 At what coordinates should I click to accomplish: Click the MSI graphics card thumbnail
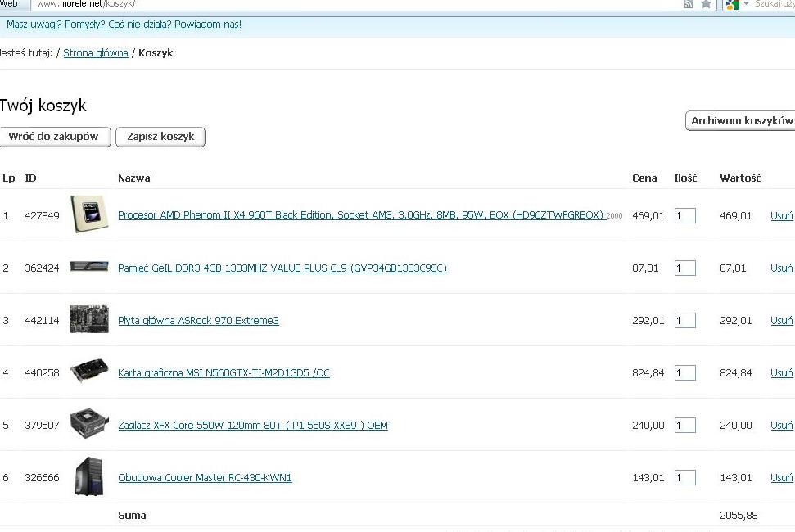(x=89, y=371)
